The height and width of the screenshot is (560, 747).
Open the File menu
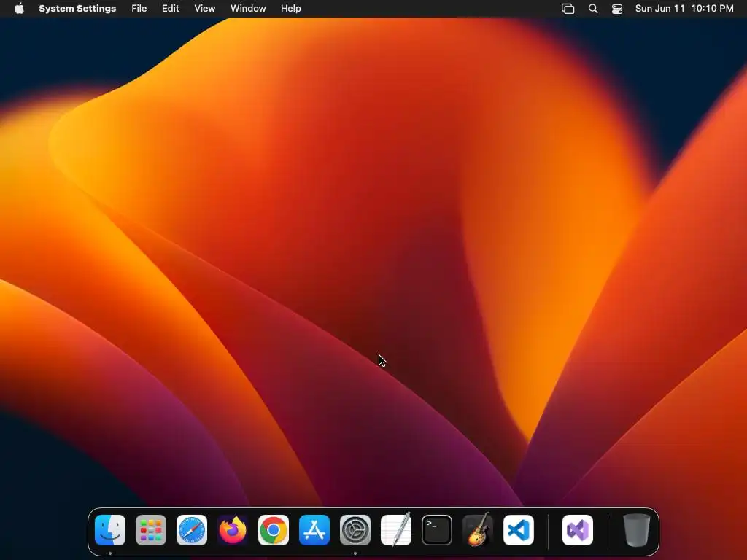click(x=139, y=9)
